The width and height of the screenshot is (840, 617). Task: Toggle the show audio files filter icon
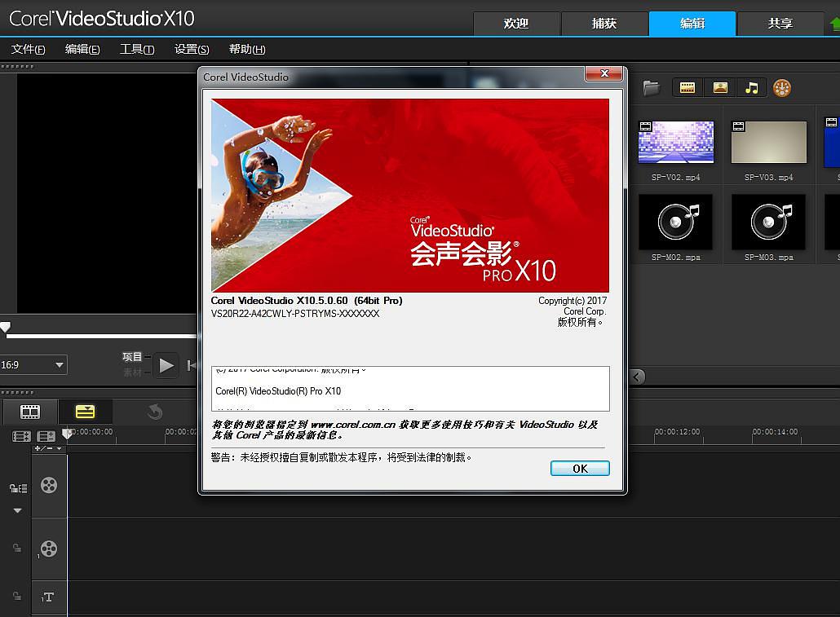[x=752, y=88]
